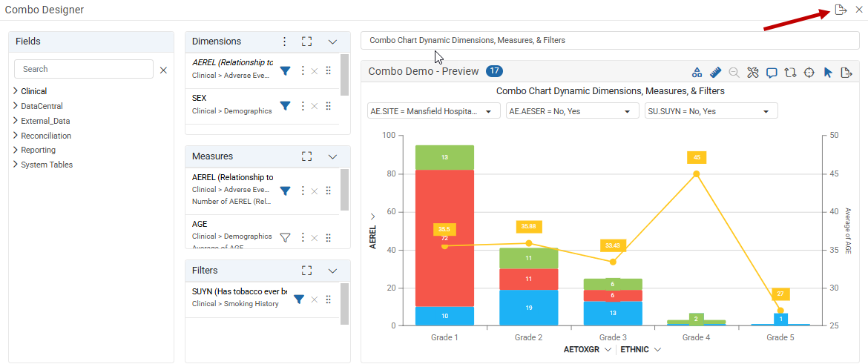Select the pointer cursor tool
This screenshot has height=364, width=868.
(828, 72)
